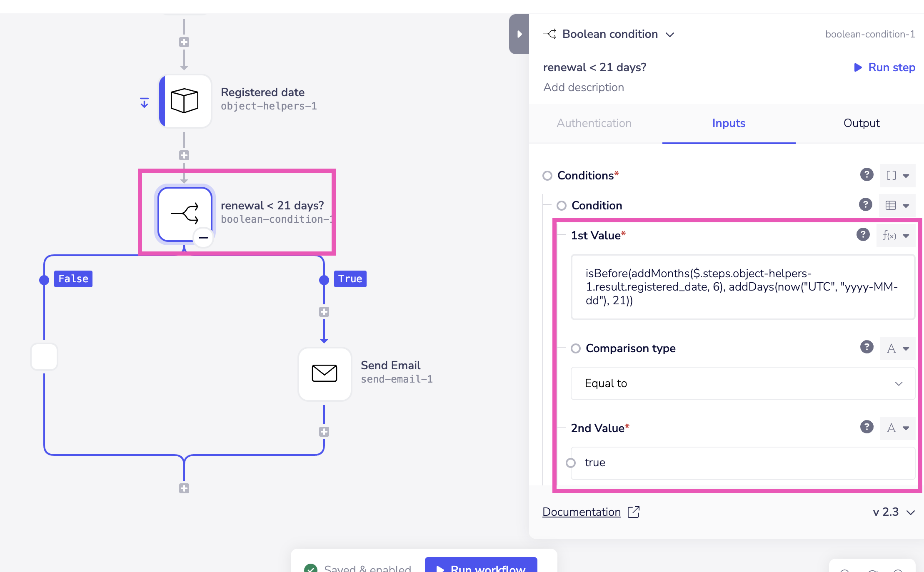The width and height of the screenshot is (924, 572).
Task: Collapse the side panel with the arrow handle
Action: click(519, 34)
